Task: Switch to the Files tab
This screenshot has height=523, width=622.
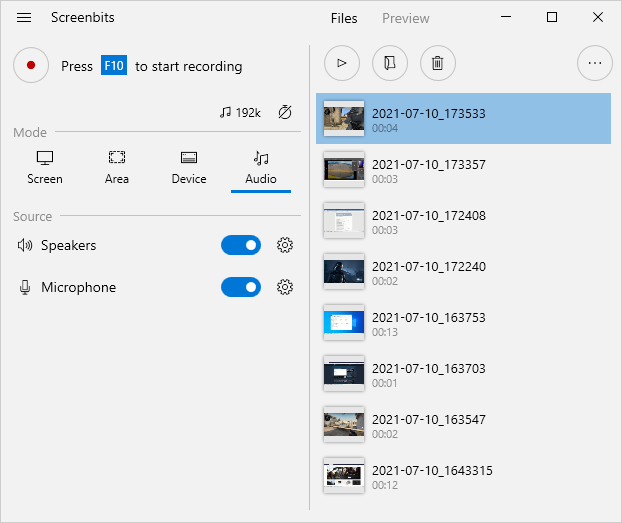Action: click(344, 19)
